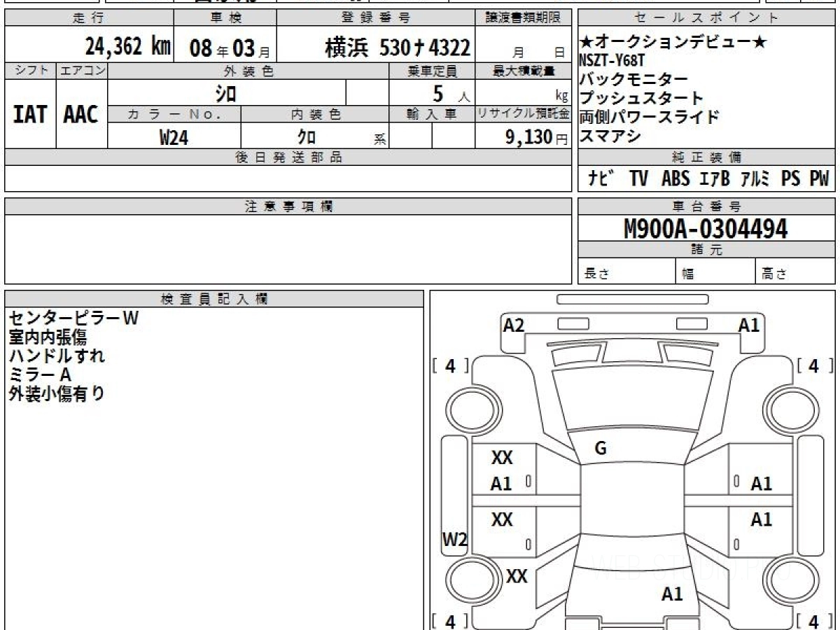Viewport: 840px width, 630px height.
Task: Select the exterior color value シロ
Action: click(225, 92)
